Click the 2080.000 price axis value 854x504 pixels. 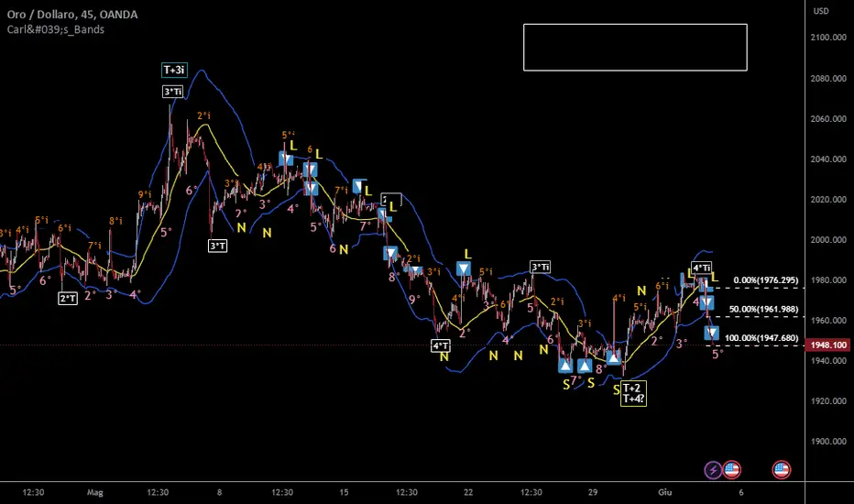828,79
